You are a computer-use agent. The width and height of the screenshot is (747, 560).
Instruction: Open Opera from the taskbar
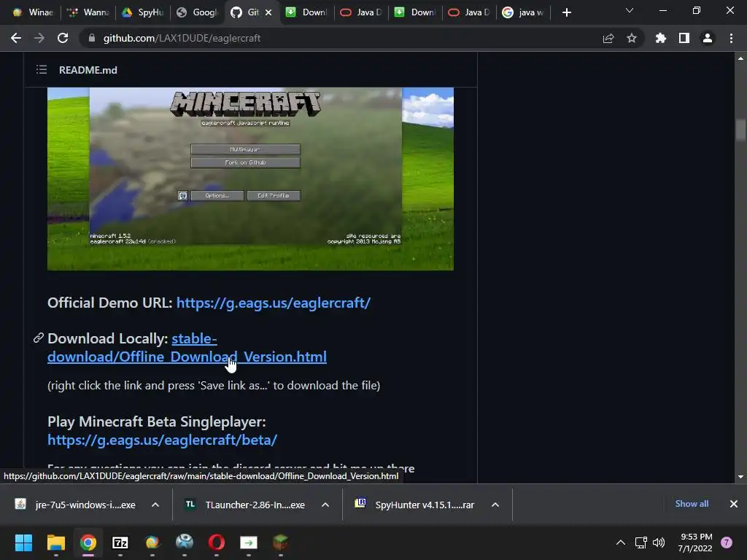point(216,542)
